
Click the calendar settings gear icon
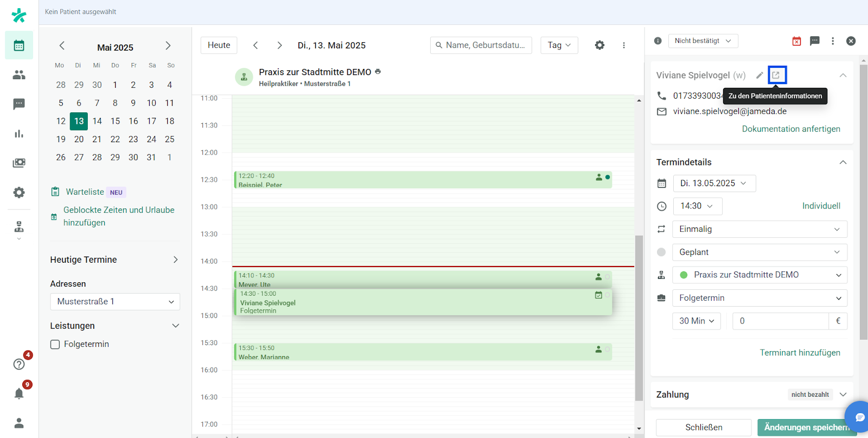[599, 45]
